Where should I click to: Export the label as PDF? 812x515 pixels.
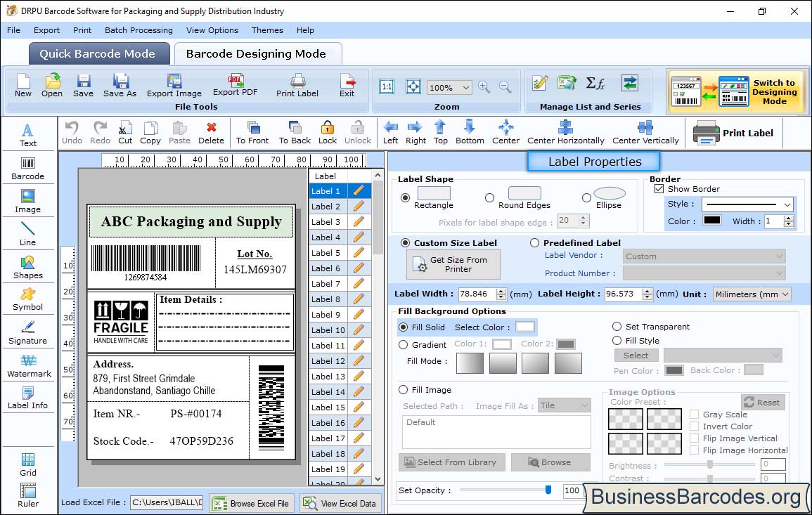click(x=235, y=86)
